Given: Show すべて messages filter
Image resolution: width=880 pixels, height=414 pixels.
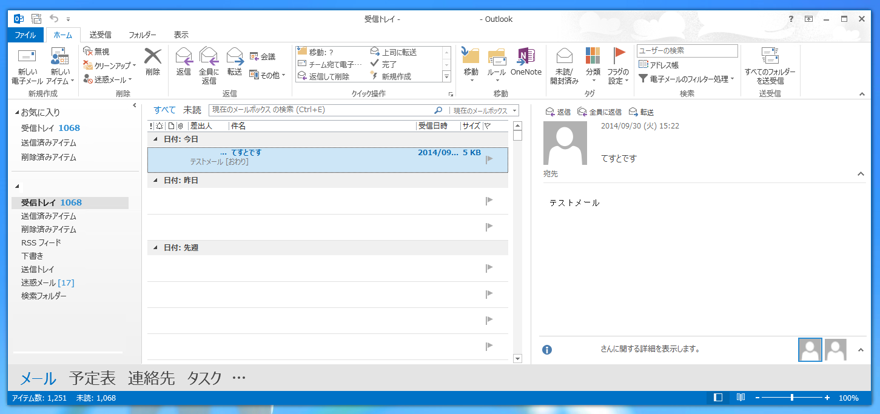Looking at the screenshot, I should tap(164, 110).
